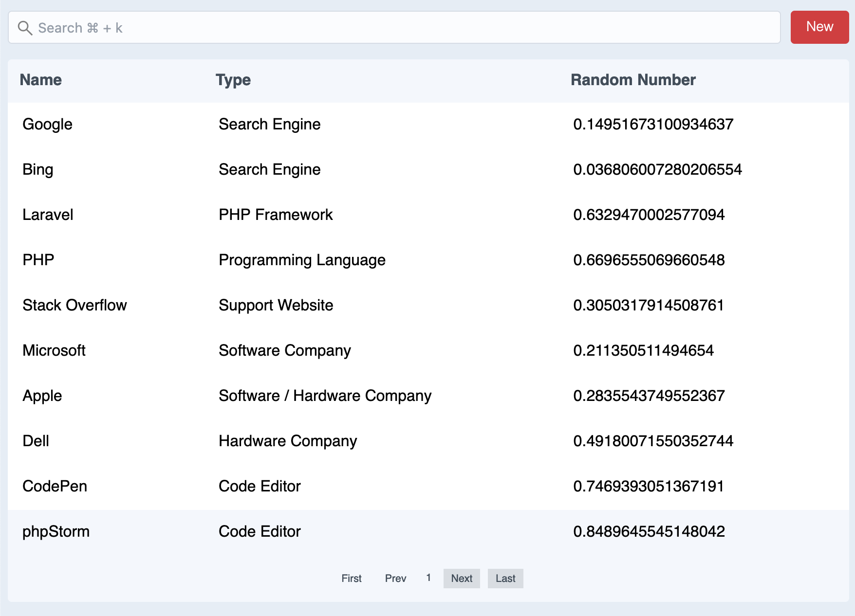Image resolution: width=855 pixels, height=616 pixels.
Task: Click the PHP Framework type cell
Action: [276, 215]
